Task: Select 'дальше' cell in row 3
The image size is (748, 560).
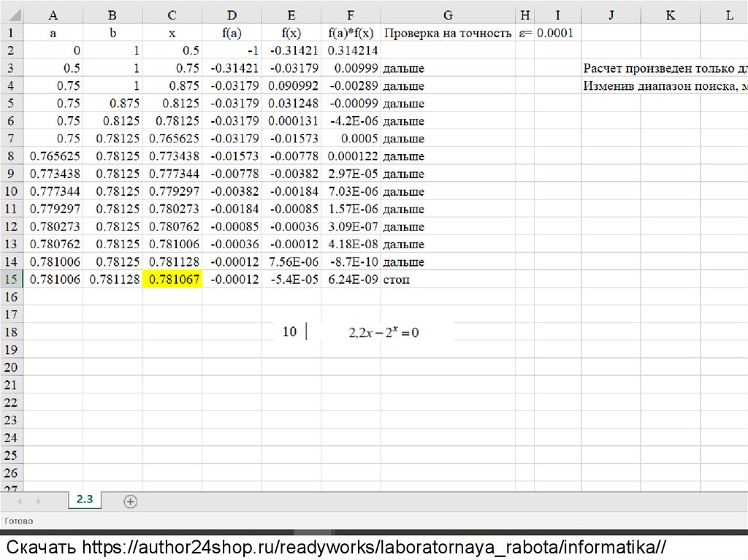Action: coord(448,68)
